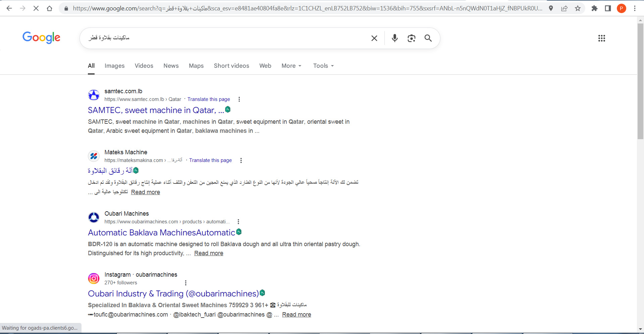Switch to Web tab

[265, 66]
